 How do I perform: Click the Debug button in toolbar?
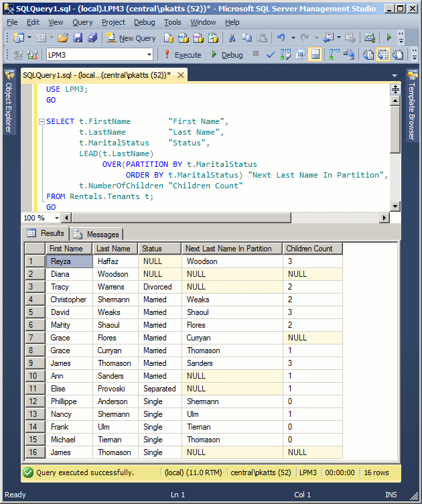coord(227,55)
